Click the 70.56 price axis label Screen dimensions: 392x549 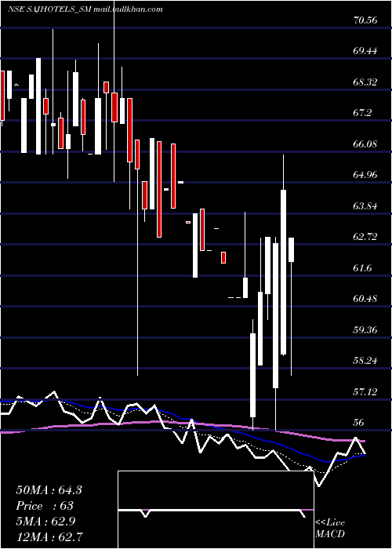coord(365,20)
